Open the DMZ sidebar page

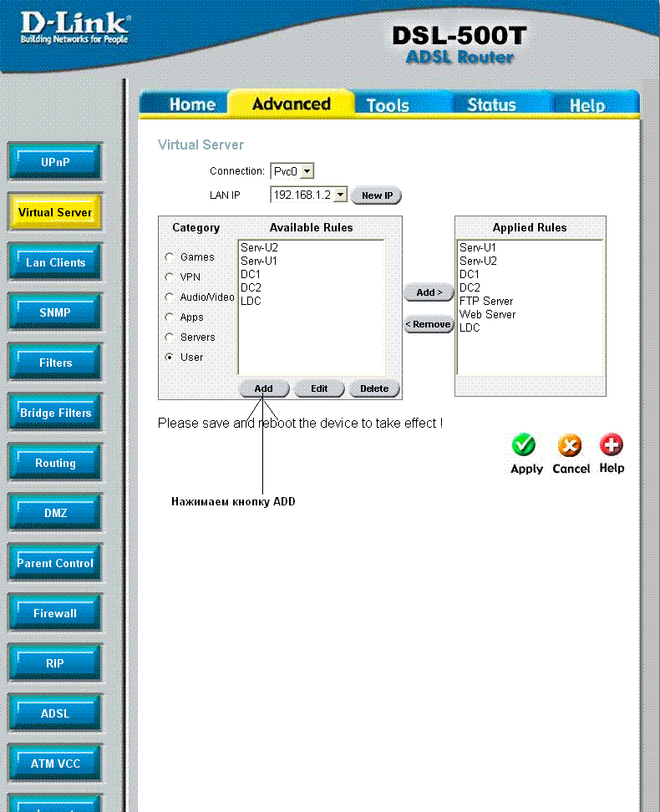point(55,513)
